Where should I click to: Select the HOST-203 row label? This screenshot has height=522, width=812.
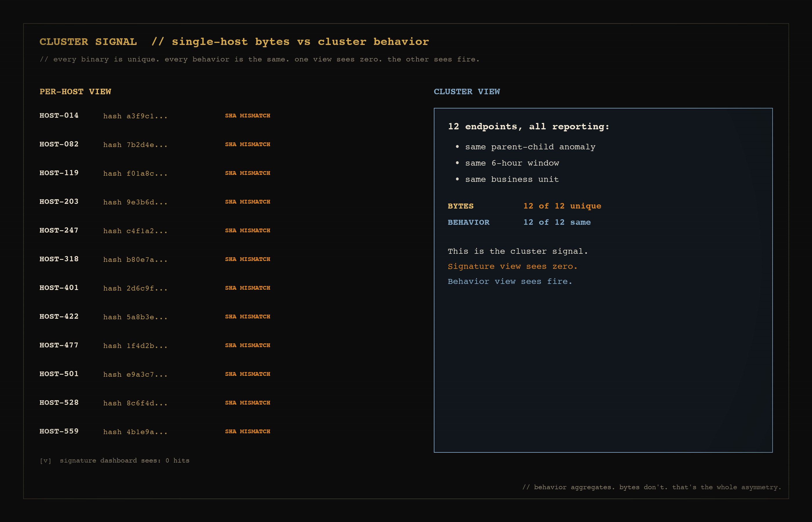point(59,202)
